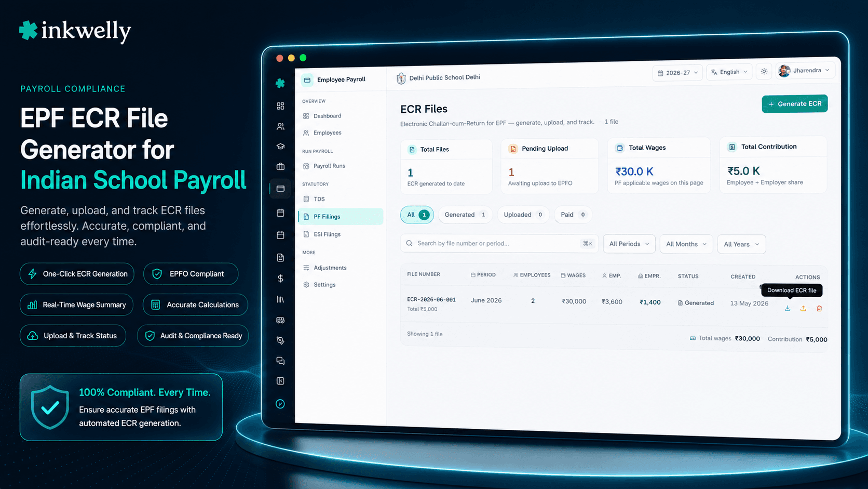Click the Total Files card icon
Image resolution: width=868 pixels, height=489 pixels.
412,150
